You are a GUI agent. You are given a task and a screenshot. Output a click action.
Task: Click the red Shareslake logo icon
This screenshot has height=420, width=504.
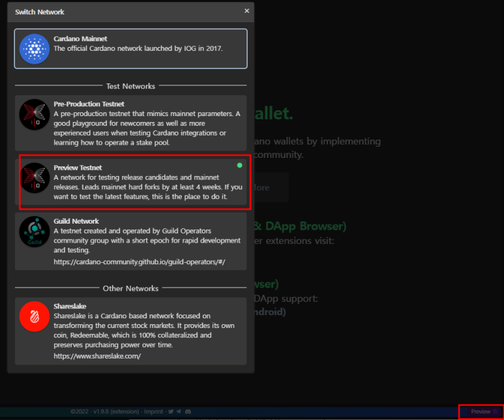coord(35,316)
